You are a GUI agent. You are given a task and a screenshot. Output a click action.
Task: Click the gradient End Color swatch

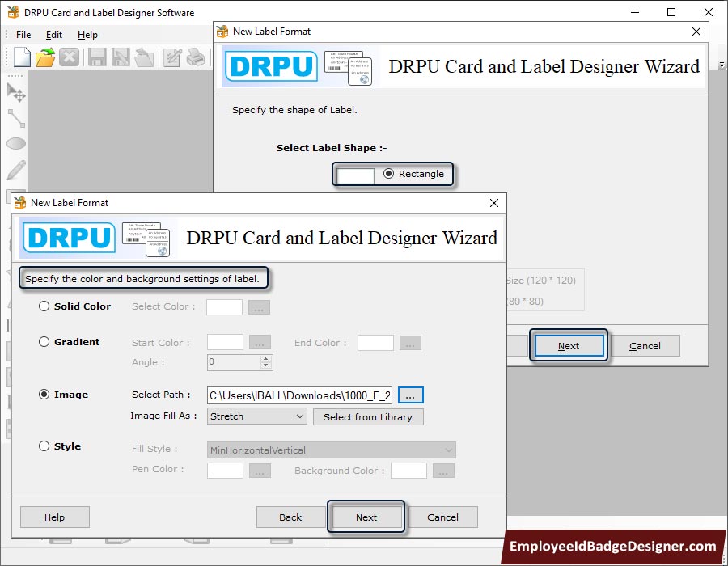point(375,343)
